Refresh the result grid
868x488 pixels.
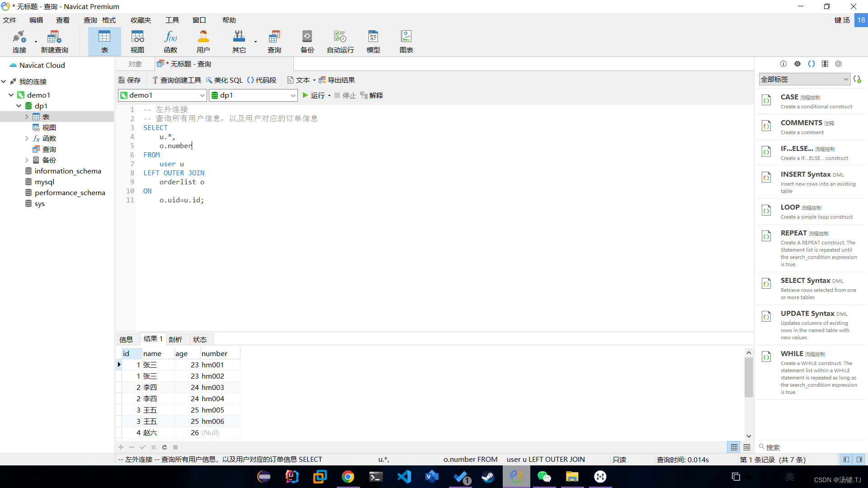coord(165,447)
